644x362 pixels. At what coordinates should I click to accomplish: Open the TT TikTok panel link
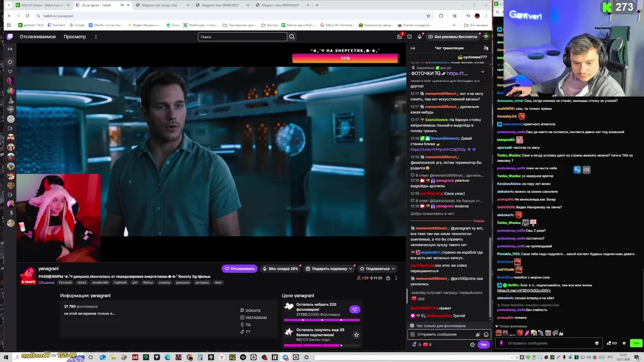tap(246, 332)
